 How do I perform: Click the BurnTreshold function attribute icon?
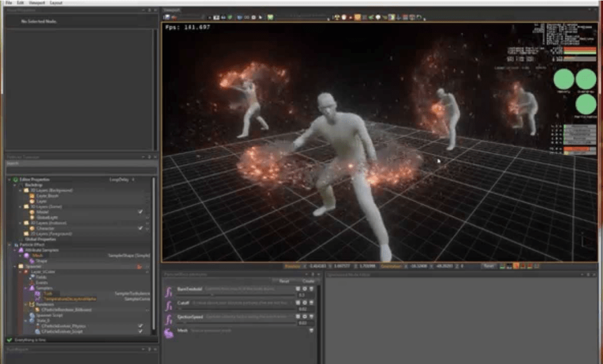point(168,291)
